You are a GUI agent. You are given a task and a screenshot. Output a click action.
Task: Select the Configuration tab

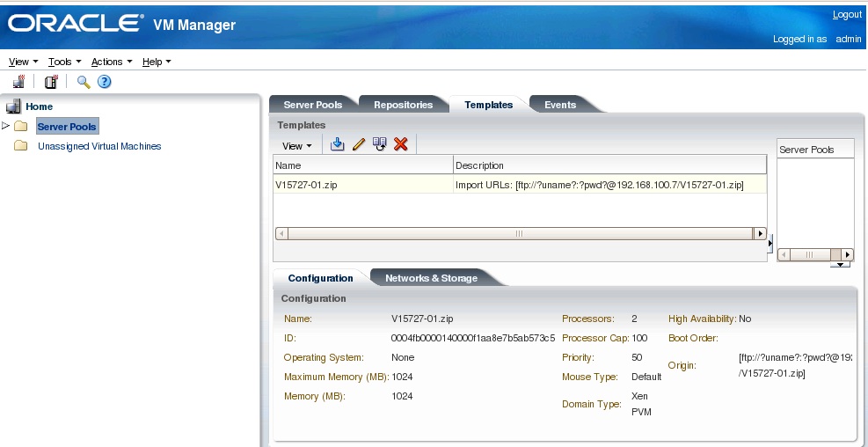(320, 278)
